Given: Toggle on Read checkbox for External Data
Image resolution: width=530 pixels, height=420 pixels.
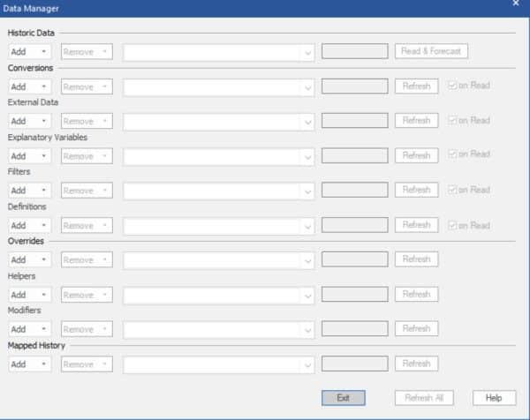Looking at the screenshot, I should point(452,120).
